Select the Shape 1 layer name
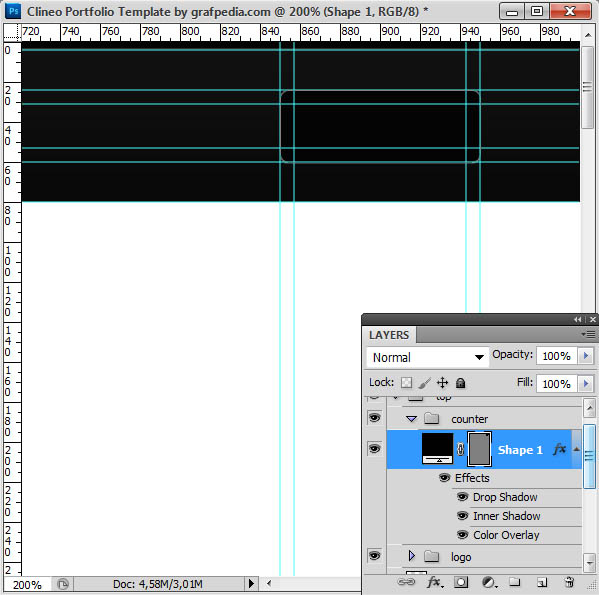599x595 pixels. (520, 450)
